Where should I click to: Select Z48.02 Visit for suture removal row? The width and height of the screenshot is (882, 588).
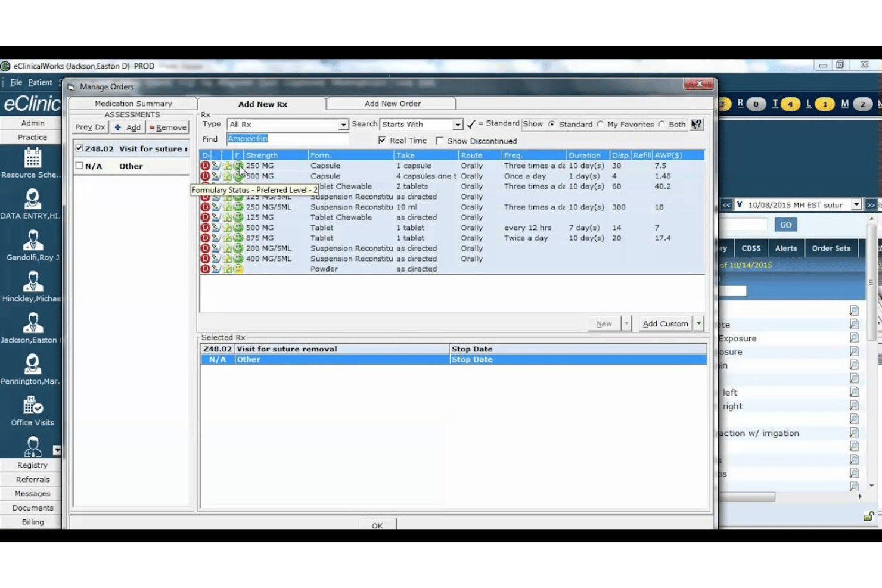click(x=453, y=349)
